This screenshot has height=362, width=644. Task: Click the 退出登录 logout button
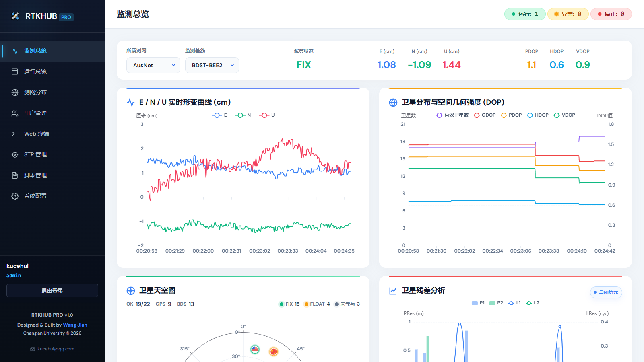[52, 291]
